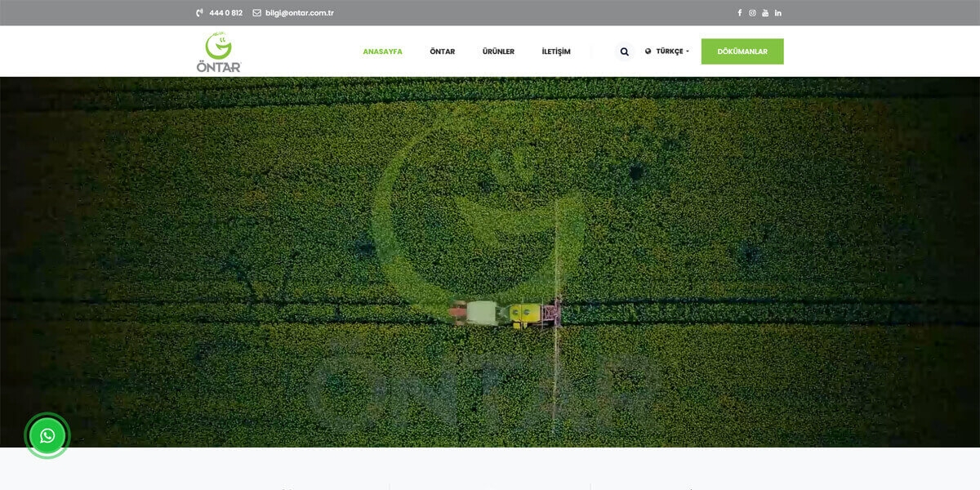
Task: Open the ÜRÜNLER menu item
Action: [x=498, y=51]
